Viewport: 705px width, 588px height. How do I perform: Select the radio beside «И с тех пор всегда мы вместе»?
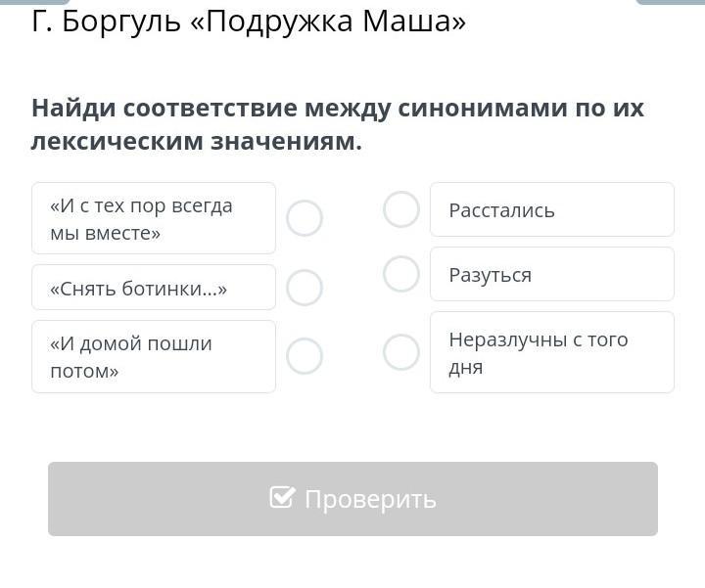305,218
